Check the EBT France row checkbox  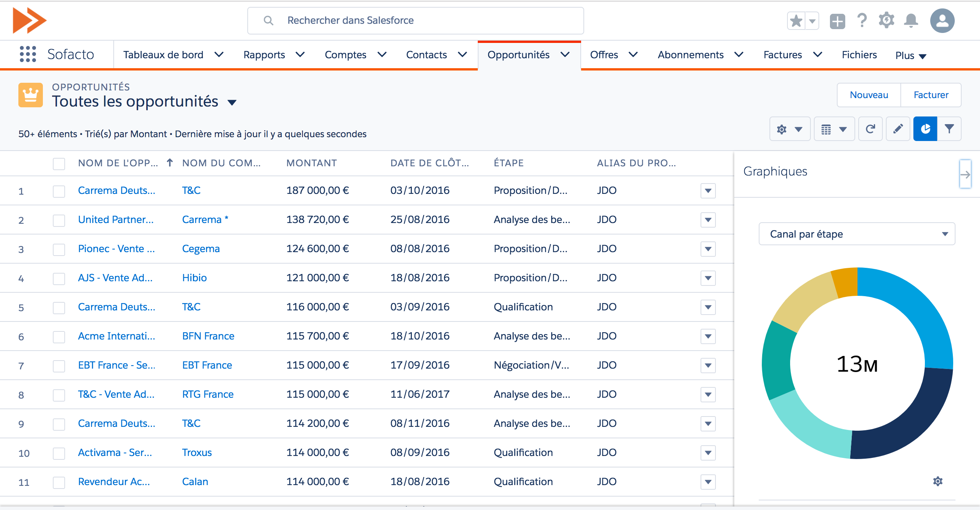click(59, 366)
